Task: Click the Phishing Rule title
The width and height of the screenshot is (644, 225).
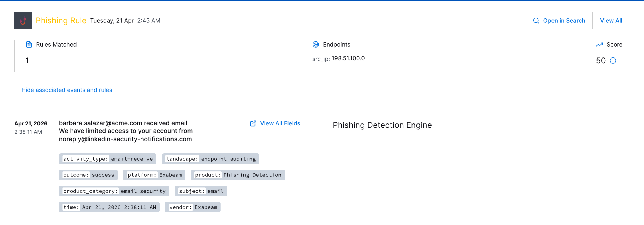Action: coord(61,20)
